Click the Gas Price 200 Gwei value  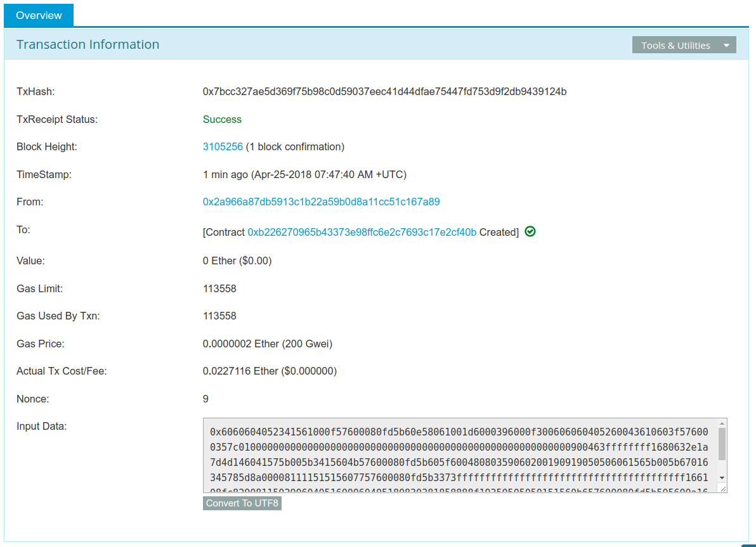267,344
